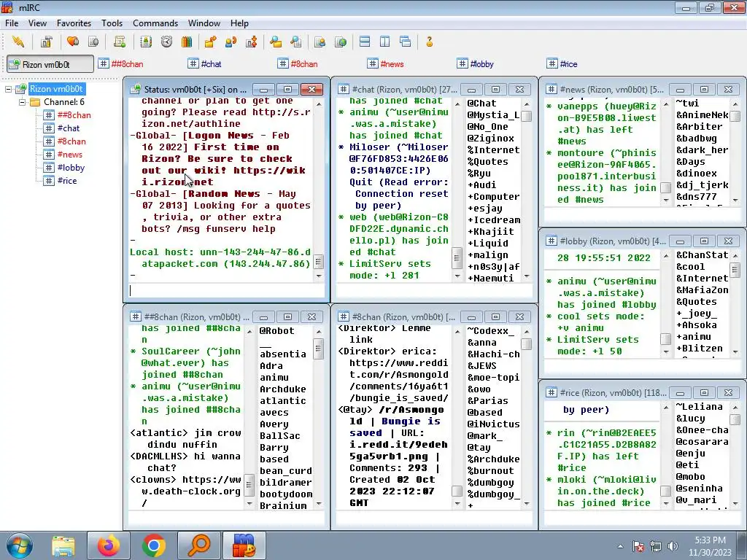Image resolution: width=747 pixels, height=560 pixels.
Task: Collapse the Channel: 6 folder node
Action: (22, 102)
